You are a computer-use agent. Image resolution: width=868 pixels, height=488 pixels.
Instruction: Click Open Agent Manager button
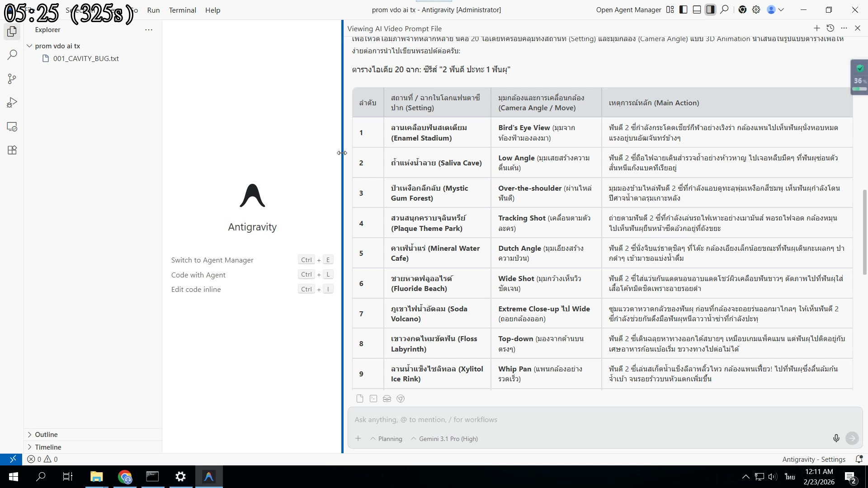(628, 9)
